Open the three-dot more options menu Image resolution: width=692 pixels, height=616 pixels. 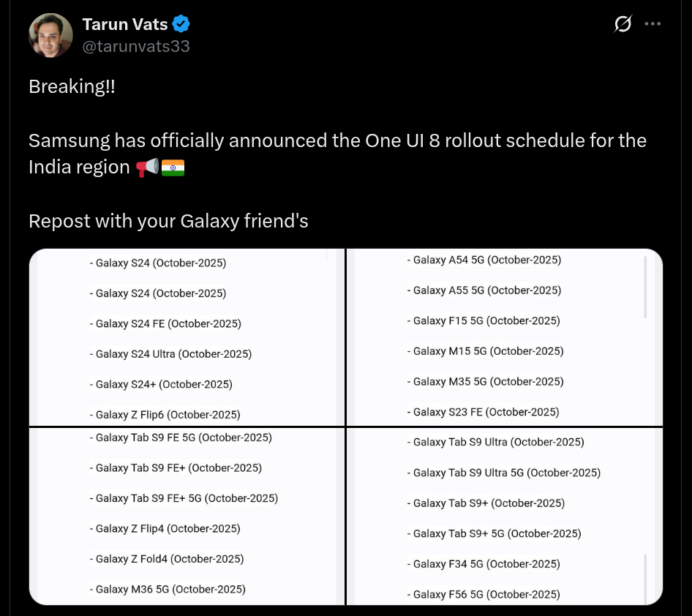point(652,24)
